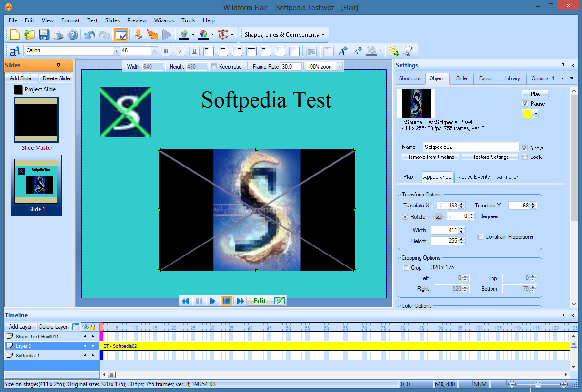
Task: Open a project using the folder icon
Action: click(x=30, y=35)
